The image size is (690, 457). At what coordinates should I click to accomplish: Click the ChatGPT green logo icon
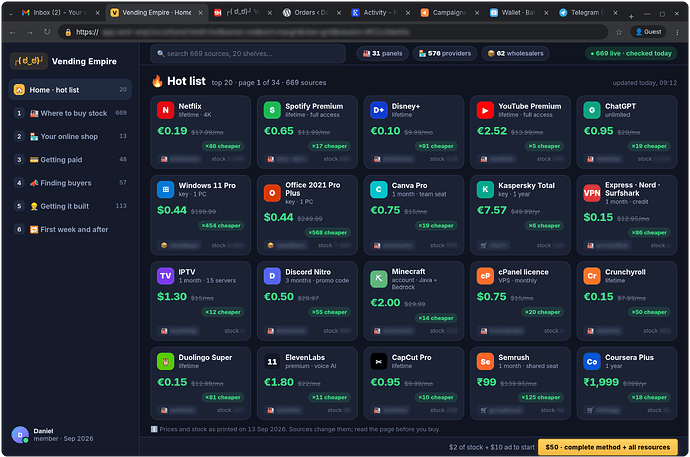(x=592, y=110)
